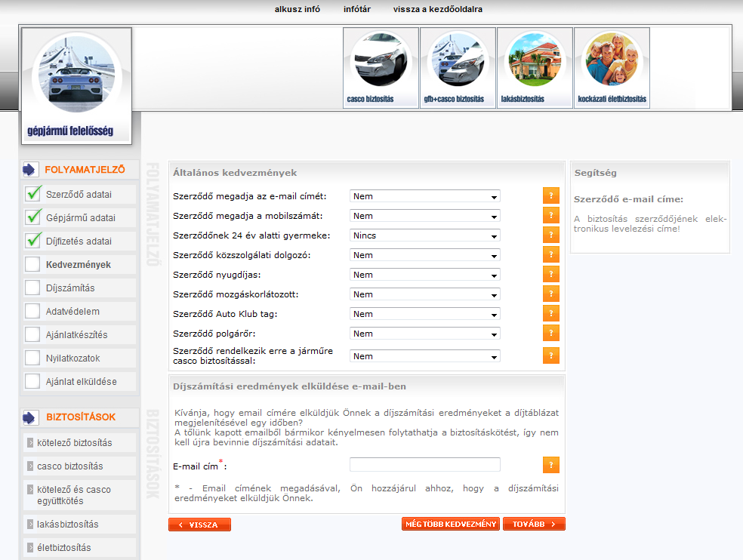Click arrow icon beside életbiztosítás sidebar link
The height and width of the screenshot is (560, 743).
coord(30,548)
